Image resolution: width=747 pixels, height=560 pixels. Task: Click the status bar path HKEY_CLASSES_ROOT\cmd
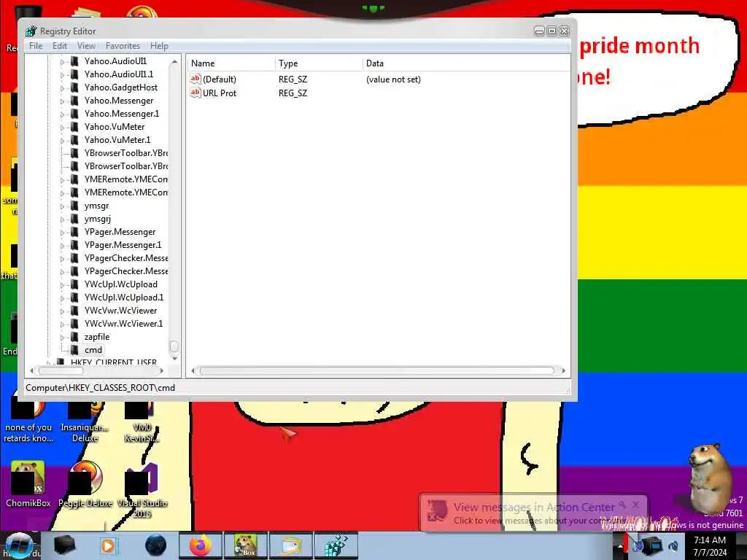pos(100,388)
